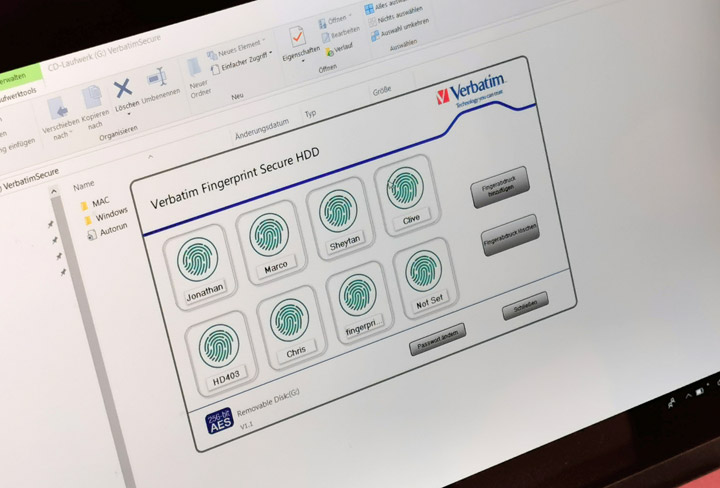Click the Verschieben nach icon
The width and height of the screenshot is (720, 488).
pos(58,110)
